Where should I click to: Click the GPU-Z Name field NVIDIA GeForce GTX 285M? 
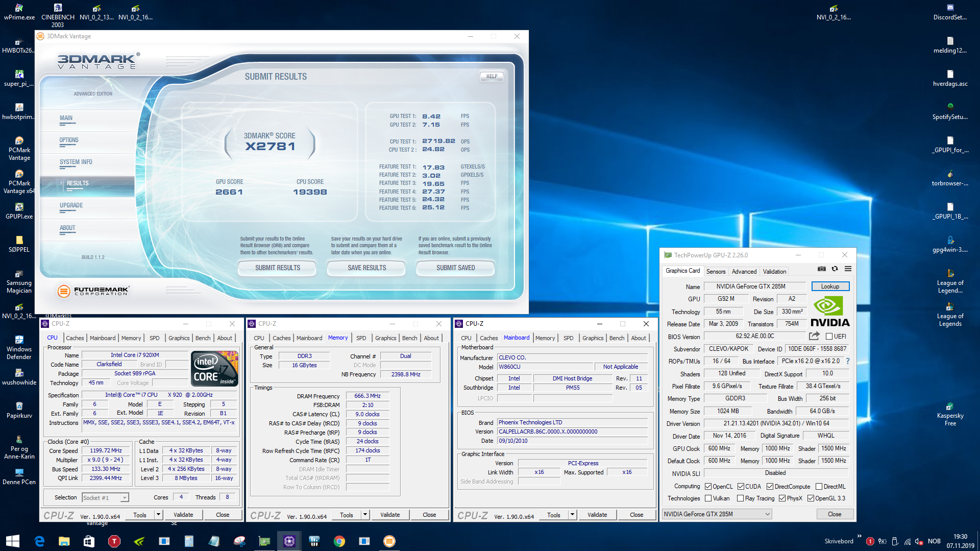[754, 286]
